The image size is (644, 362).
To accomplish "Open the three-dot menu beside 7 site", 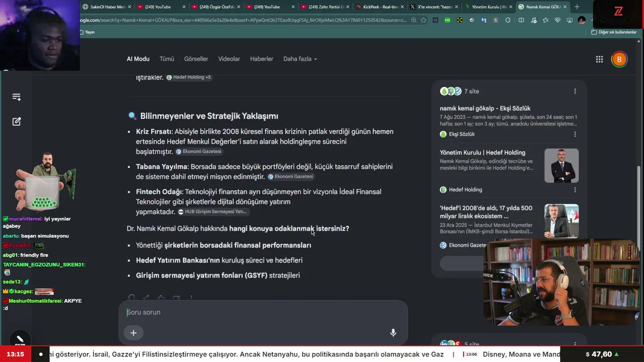I will click(575, 92).
